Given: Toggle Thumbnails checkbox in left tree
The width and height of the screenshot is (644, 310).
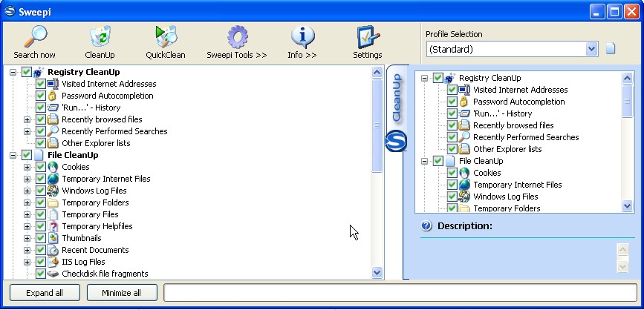Looking at the screenshot, I should click(x=40, y=239).
